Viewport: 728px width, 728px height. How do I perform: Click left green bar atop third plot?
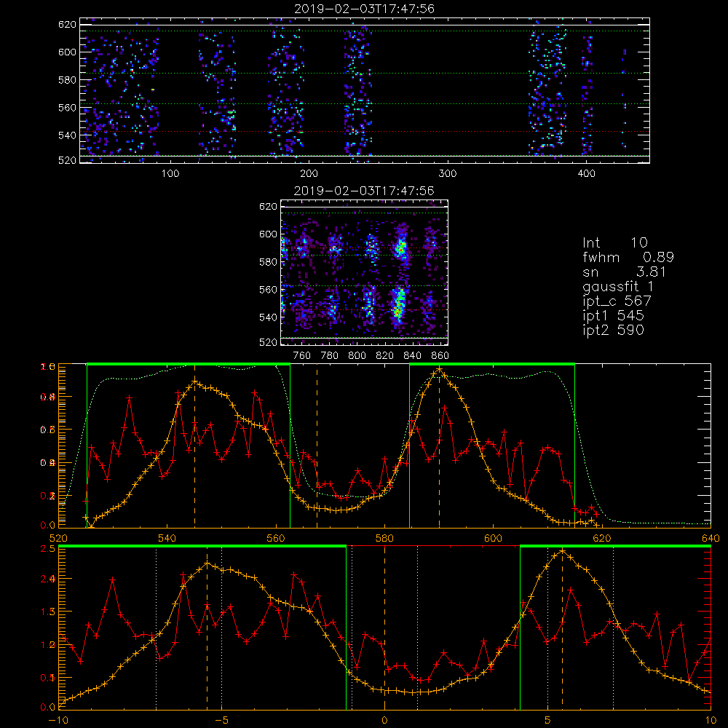[189, 364]
